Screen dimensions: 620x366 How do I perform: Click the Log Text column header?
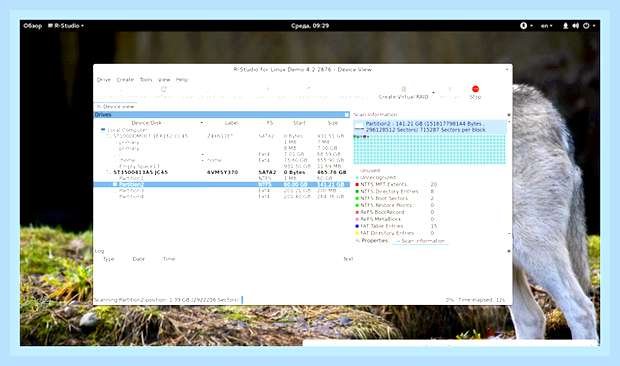click(348, 259)
